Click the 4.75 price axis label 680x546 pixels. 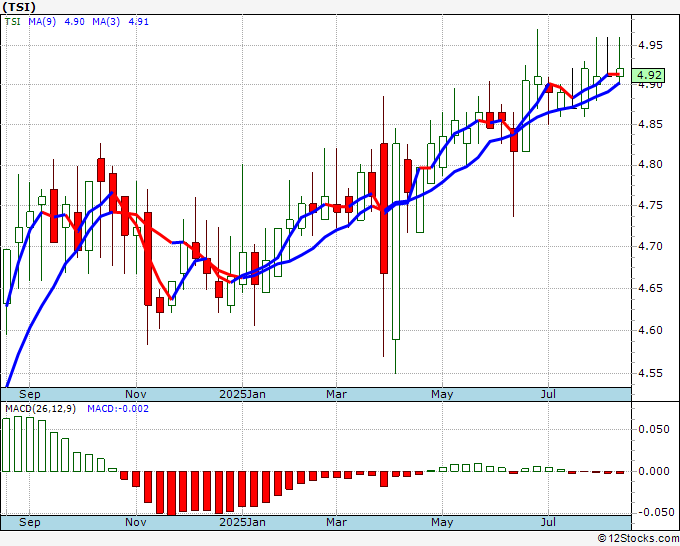click(x=651, y=205)
